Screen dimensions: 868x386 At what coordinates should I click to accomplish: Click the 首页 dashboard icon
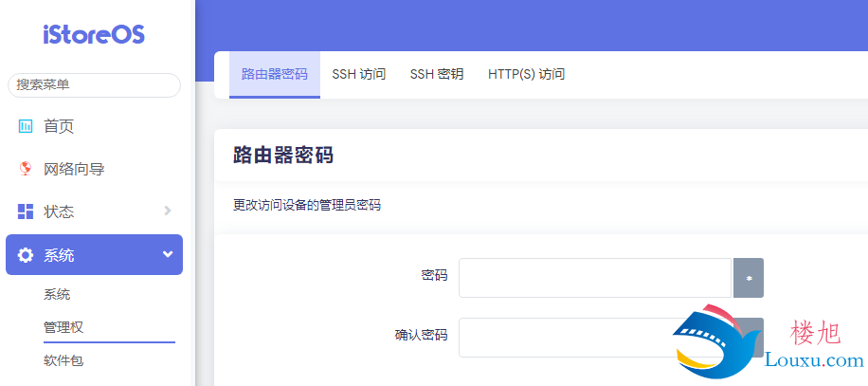click(26, 126)
